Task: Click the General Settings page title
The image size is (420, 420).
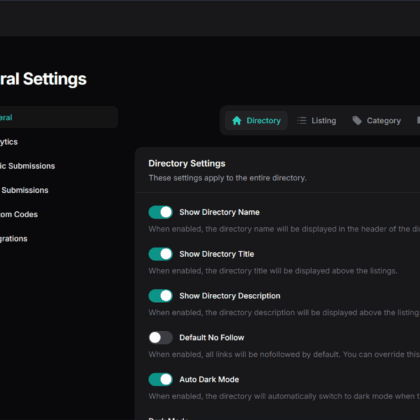Action: tap(43, 79)
